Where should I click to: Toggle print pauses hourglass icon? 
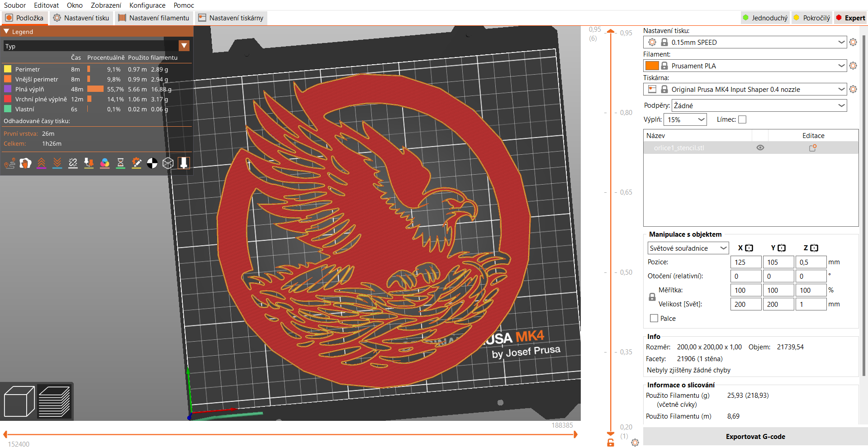[x=121, y=163]
